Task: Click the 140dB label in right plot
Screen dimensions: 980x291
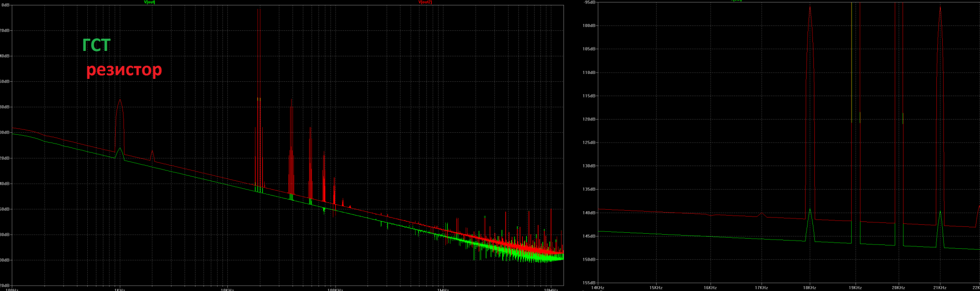Action: point(589,213)
